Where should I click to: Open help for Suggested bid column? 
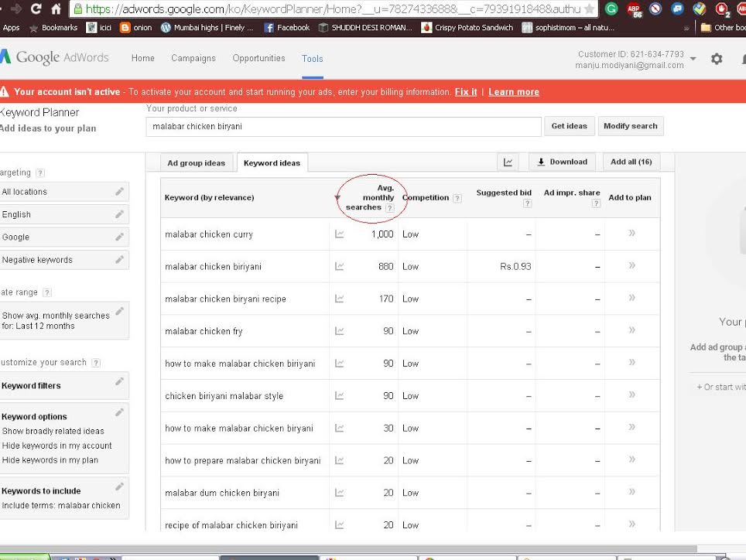click(527, 203)
